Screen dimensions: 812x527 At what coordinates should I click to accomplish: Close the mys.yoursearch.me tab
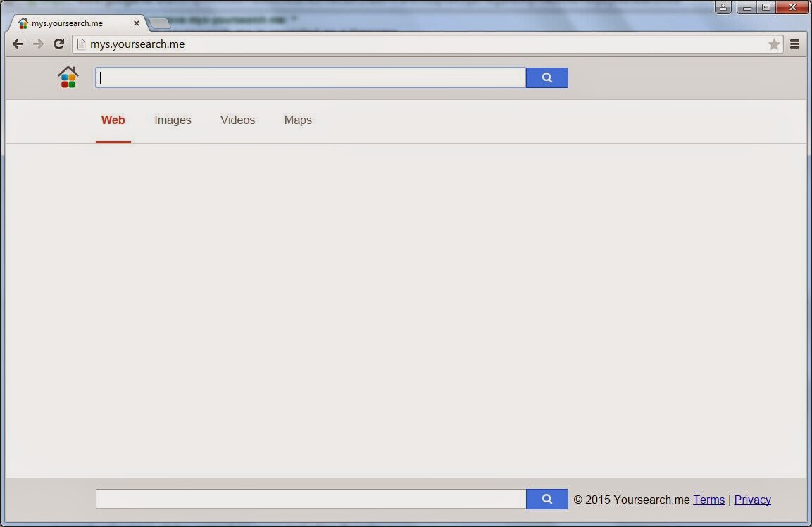point(136,23)
